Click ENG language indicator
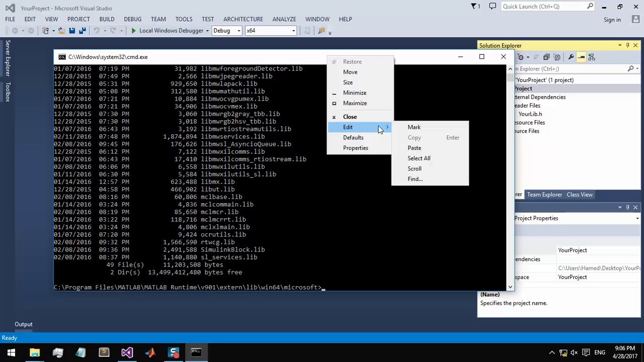This screenshot has height=362, width=644. pos(600,352)
